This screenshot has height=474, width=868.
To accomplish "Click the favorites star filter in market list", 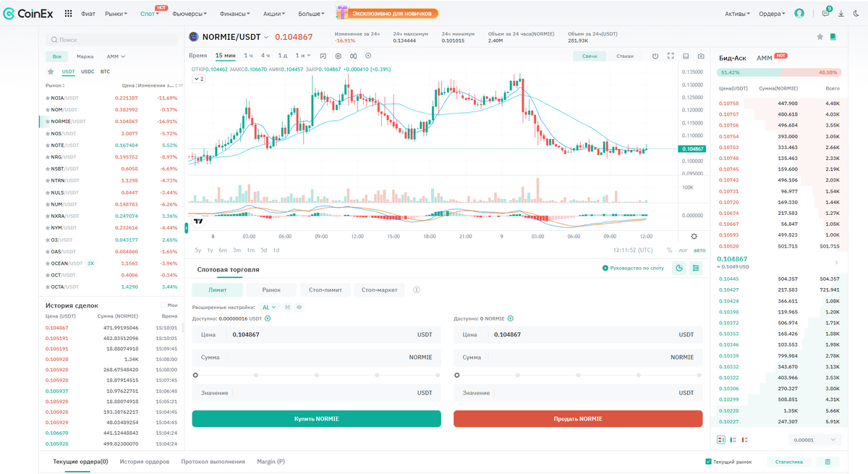I will click(51, 72).
